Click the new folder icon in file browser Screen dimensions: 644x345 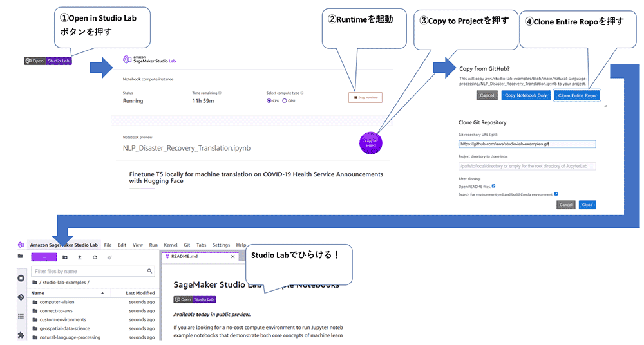click(x=65, y=257)
